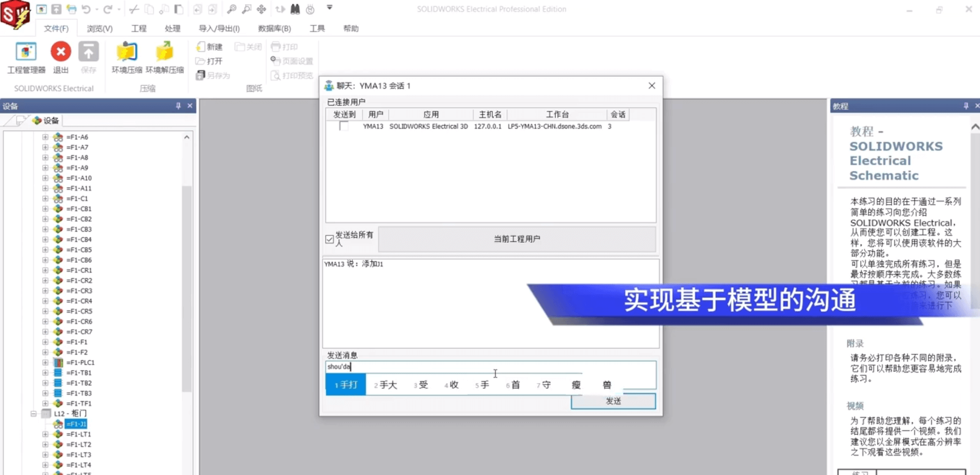Click 页面设置 page setup

[292, 61]
